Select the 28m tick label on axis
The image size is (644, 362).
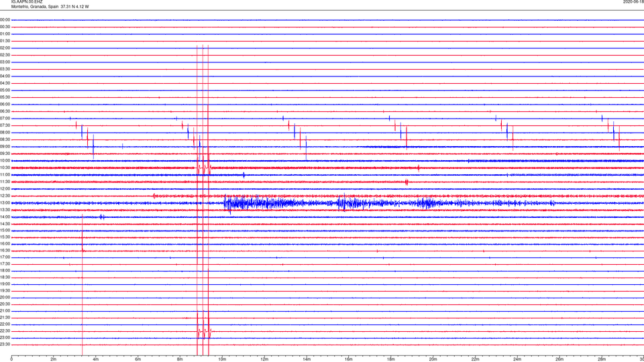pos(602,359)
